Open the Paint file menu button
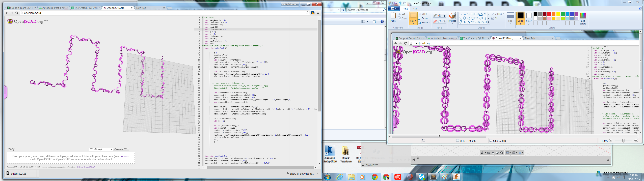The image size is (644, 181). (393, 9)
